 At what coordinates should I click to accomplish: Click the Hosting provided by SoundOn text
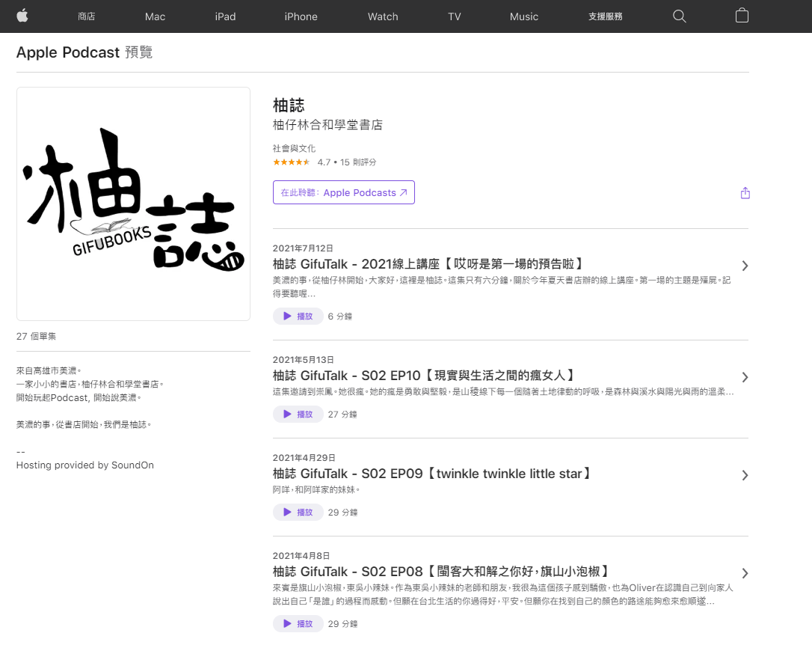pyautogui.click(x=85, y=465)
